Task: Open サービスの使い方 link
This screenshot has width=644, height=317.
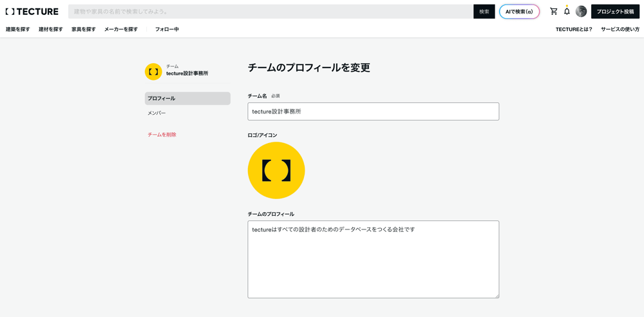Action: click(620, 29)
